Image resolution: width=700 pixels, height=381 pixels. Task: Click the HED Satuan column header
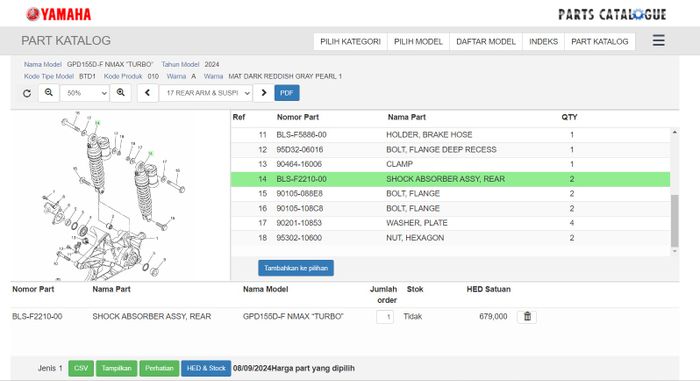coord(488,289)
